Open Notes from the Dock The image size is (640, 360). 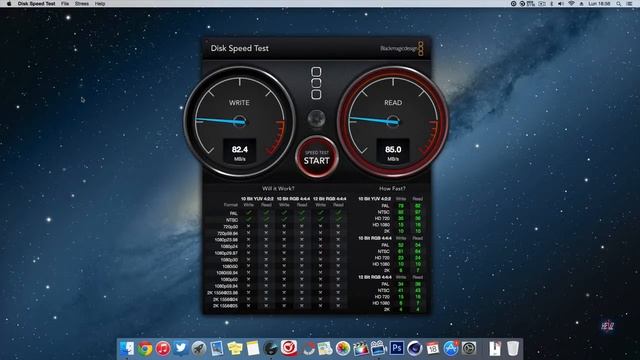point(253,349)
